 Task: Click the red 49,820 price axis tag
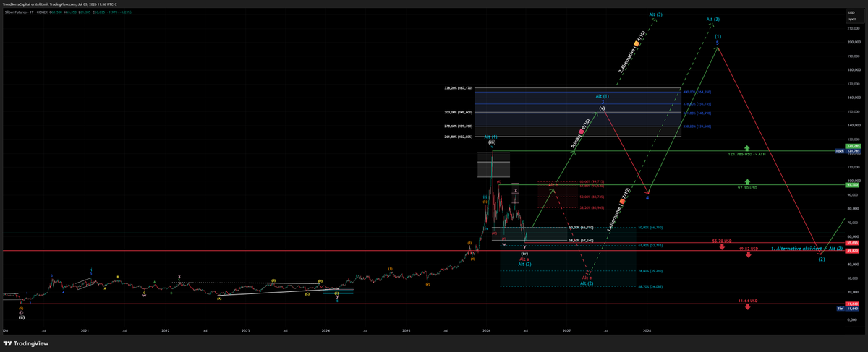(851, 250)
